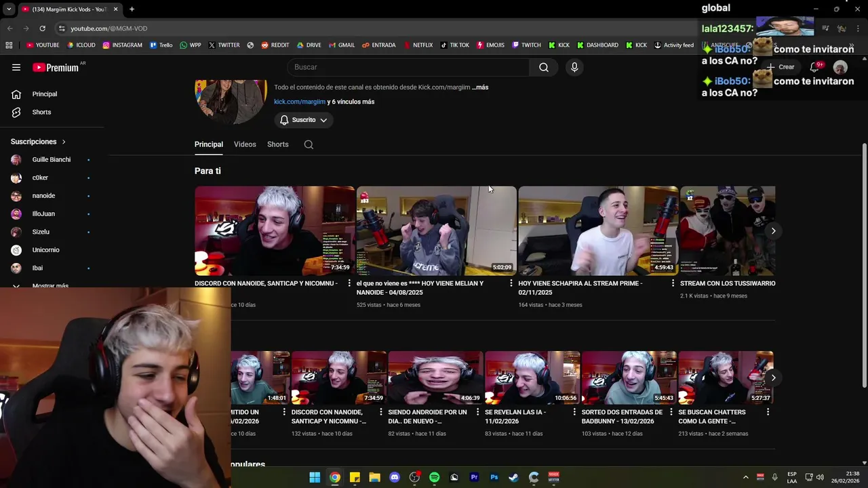Open the WPP WhatsApp bookmark
The image size is (868, 488).
(x=191, y=45)
